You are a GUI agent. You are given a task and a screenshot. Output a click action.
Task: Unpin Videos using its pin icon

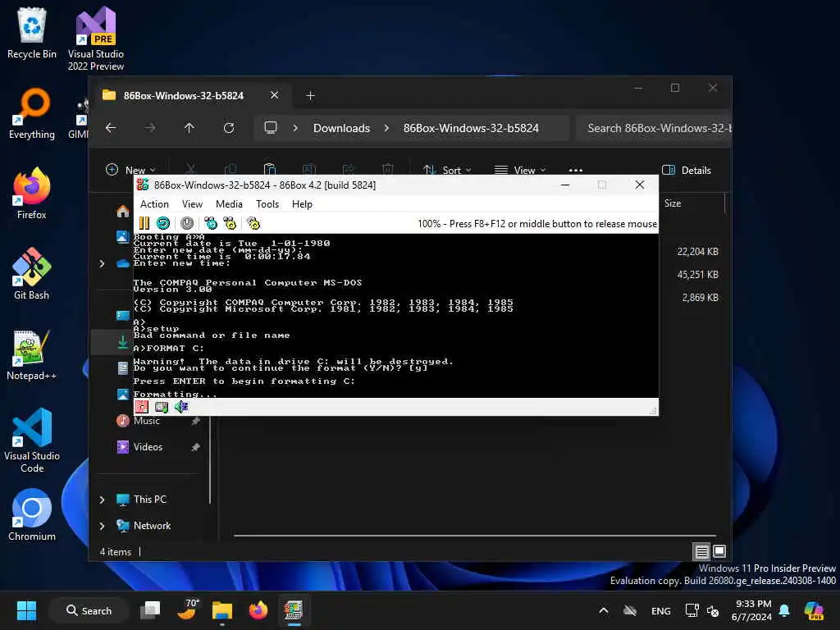196,447
